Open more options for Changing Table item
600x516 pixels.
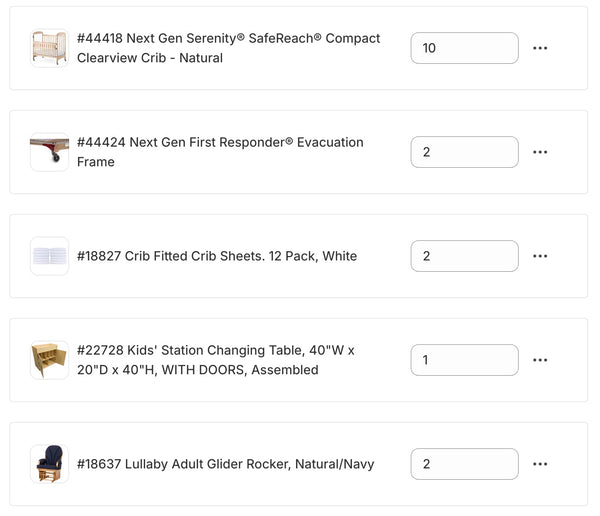coord(540,360)
